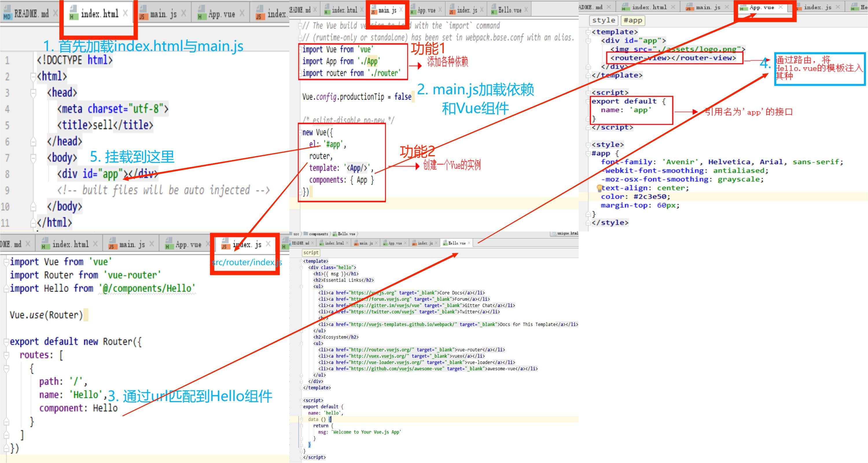
Task: Select the color value #2c3e50 in App.vue styles
Action: click(650, 196)
